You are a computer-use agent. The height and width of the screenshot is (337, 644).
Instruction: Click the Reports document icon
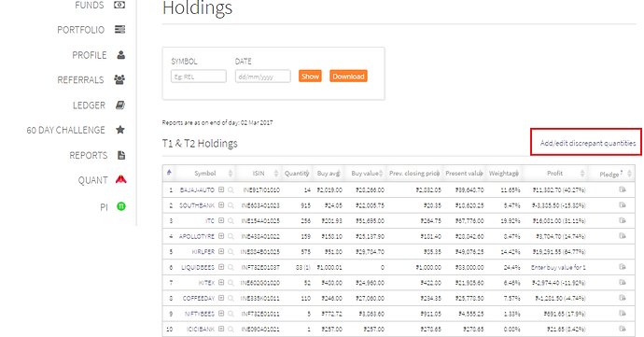[x=121, y=155]
